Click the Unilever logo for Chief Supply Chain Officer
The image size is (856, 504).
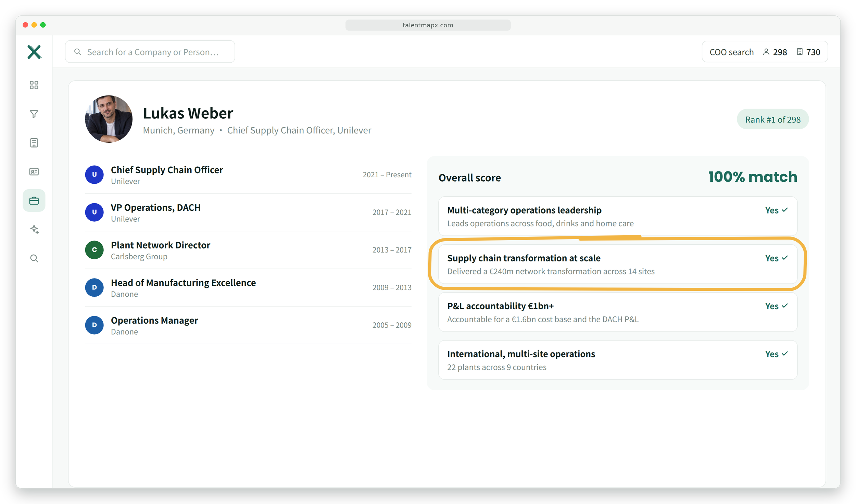coord(94,175)
